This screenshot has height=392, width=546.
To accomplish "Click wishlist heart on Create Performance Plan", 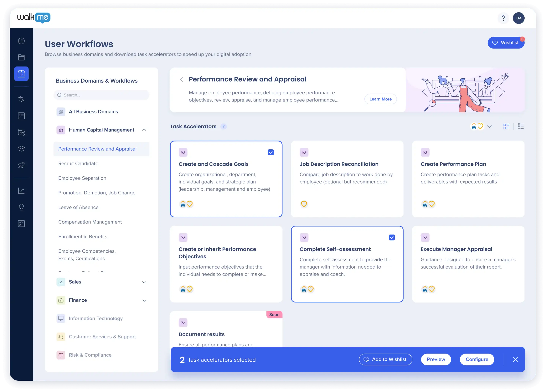I will click(x=432, y=204).
